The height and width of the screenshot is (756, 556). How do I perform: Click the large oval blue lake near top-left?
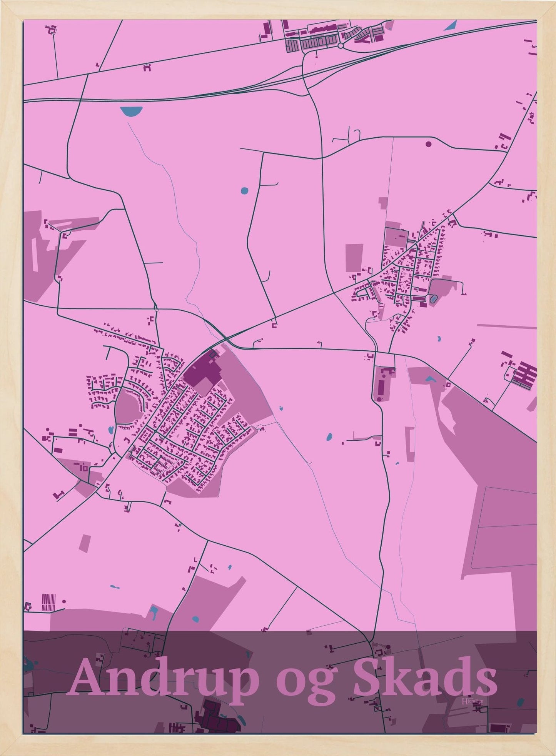click(131, 111)
